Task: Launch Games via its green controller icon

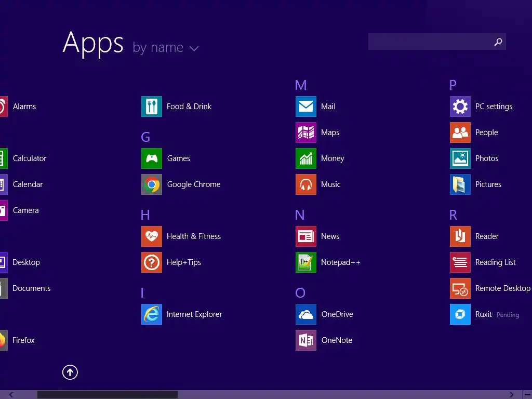Action: click(151, 158)
